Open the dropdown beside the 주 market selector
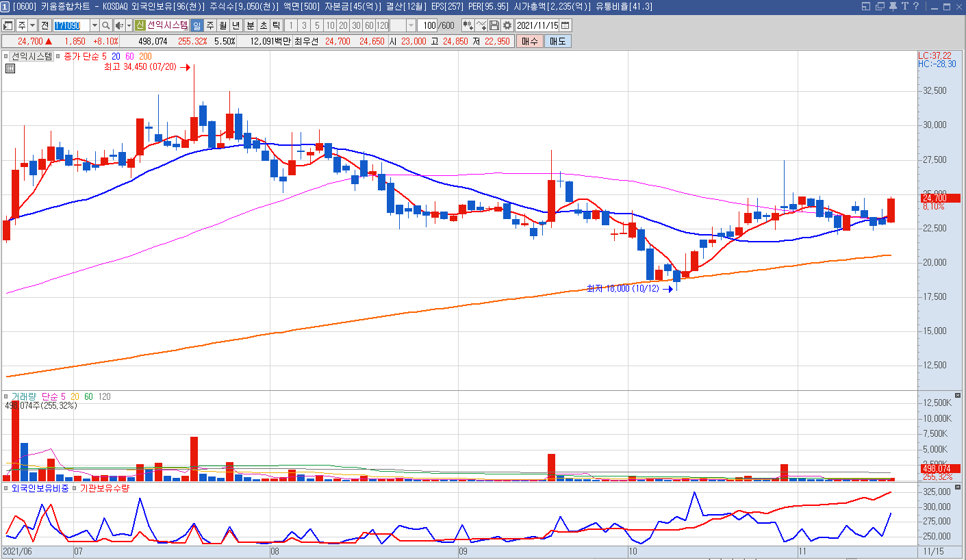Image resolution: width=966 pixels, height=560 pixels. [x=32, y=25]
